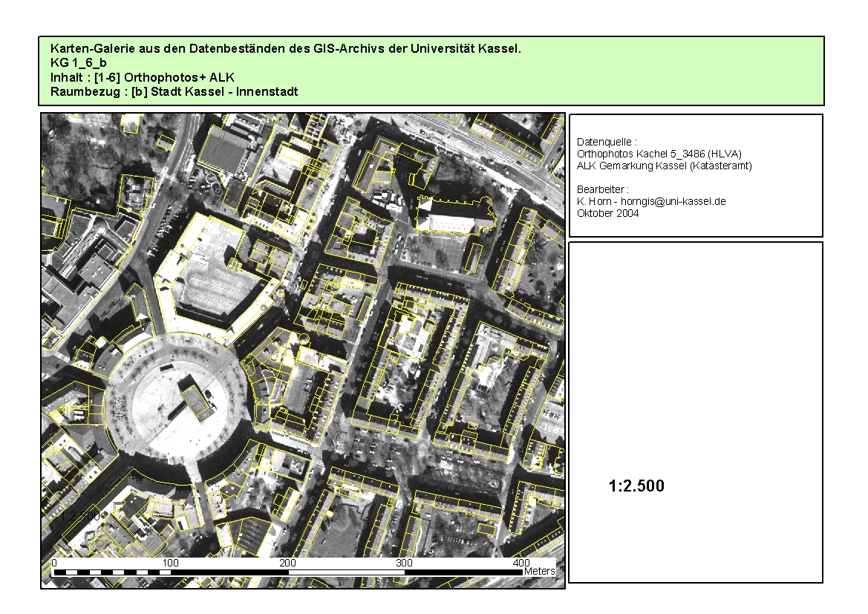Click the '100' label on scale bar
868x614 pixels.
pos(171,563)
